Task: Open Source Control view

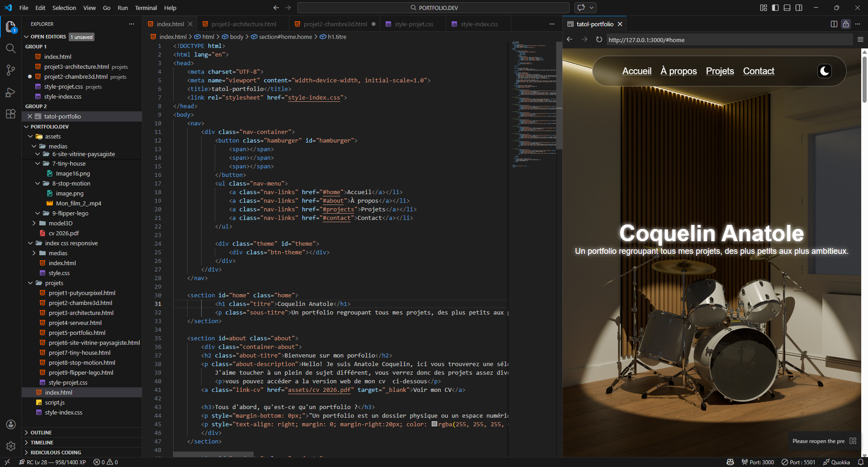Action: click(11, 70)
